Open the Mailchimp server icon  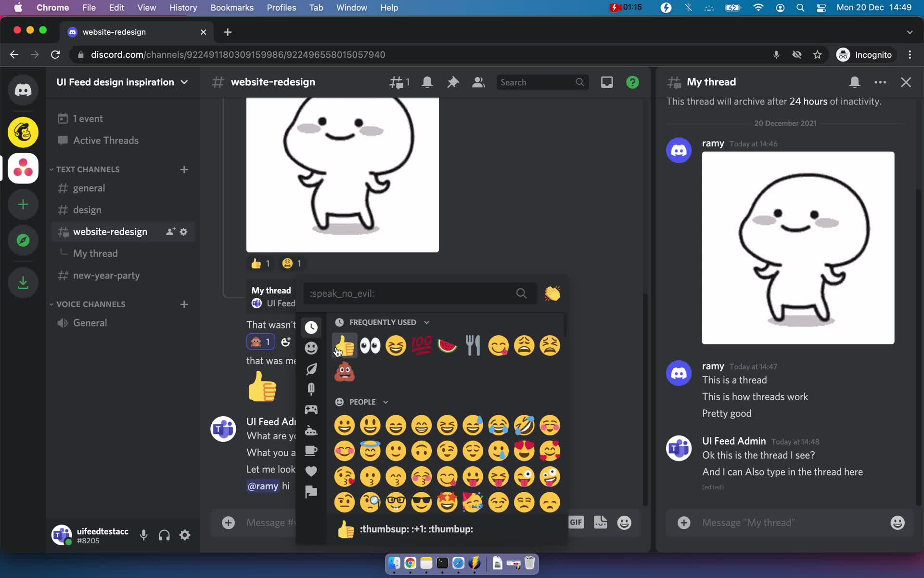coord(23,132)
